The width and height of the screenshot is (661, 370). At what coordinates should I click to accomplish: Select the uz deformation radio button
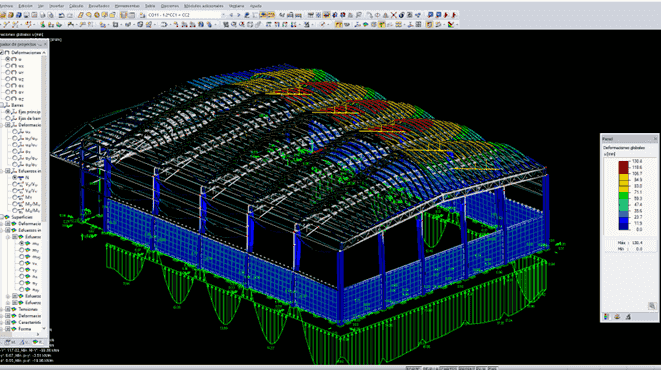tap(8, 79)
